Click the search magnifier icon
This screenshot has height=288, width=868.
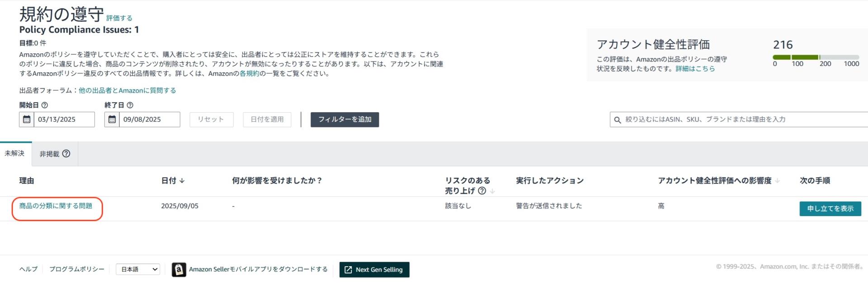[x=618, y=120]
